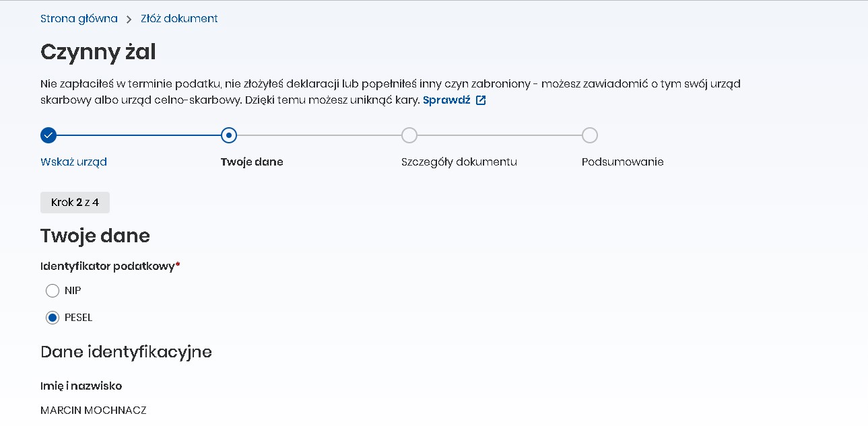
Task: Click the name MARCIN MOCHNACZ
Action: (94, 410)
